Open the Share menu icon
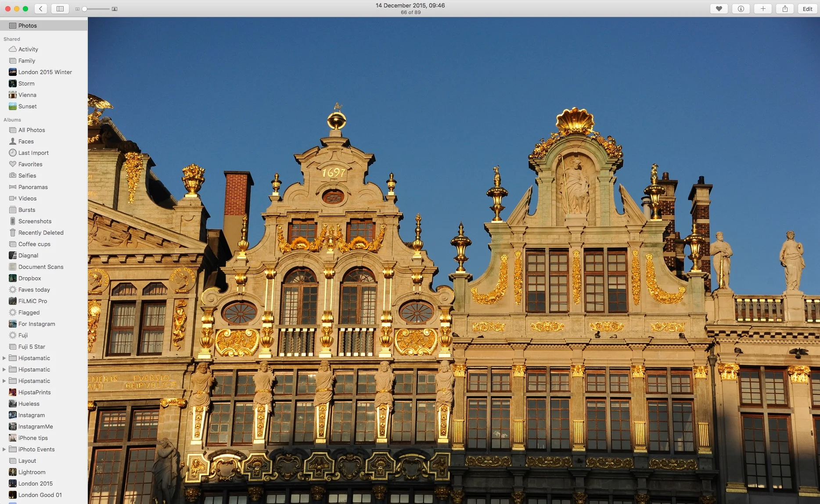Viewport: 820px width, 504px height. pos(785,8)
